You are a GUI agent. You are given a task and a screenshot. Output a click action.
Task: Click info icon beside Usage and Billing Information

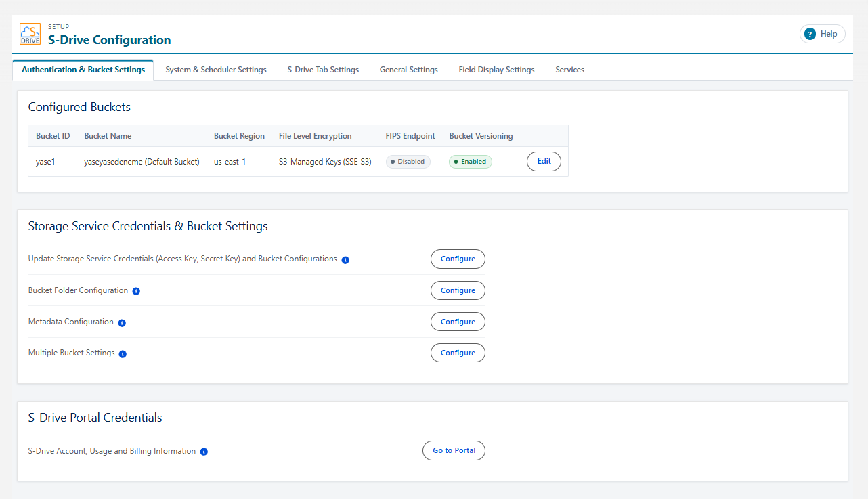click(x=204, y=452)
